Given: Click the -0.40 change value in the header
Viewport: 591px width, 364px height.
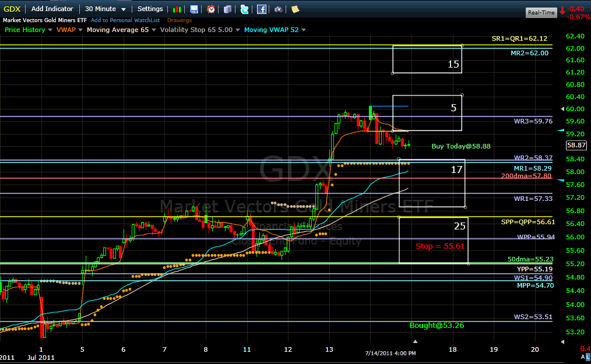Looking at the screenshot, I should [x=575, y=9].
